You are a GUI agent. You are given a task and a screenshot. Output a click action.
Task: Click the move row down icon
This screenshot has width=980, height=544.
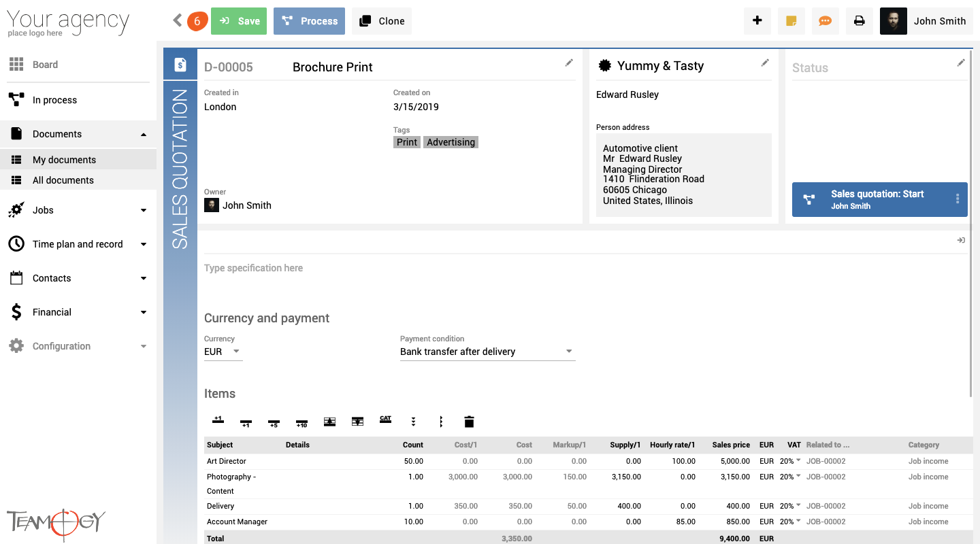(x=357, y=422)
